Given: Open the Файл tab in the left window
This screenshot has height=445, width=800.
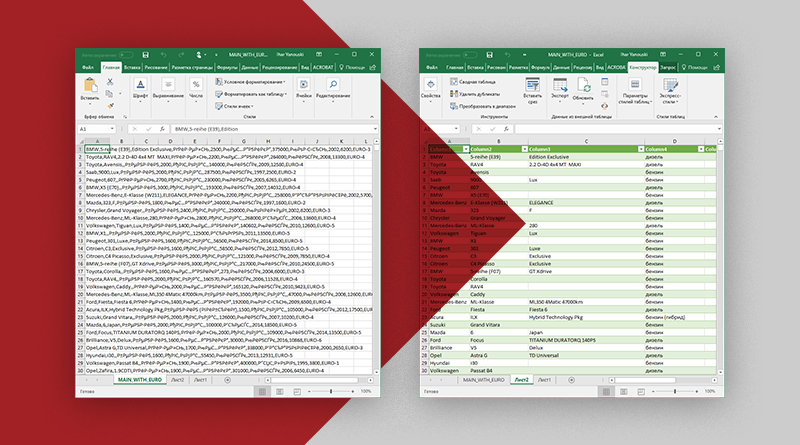Looking at the screenshot, I should [x=88, y=67].
